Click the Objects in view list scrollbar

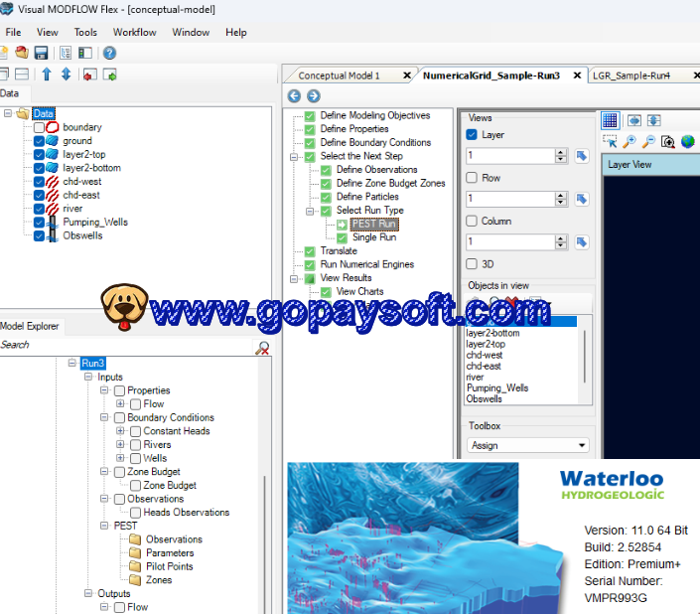[x=585, y=358]
